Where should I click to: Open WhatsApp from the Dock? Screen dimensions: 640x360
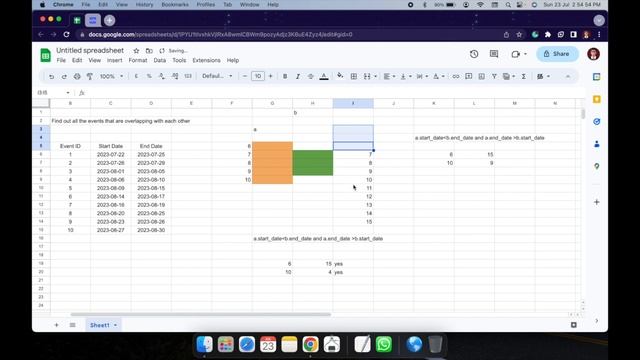tap(384, 344)
